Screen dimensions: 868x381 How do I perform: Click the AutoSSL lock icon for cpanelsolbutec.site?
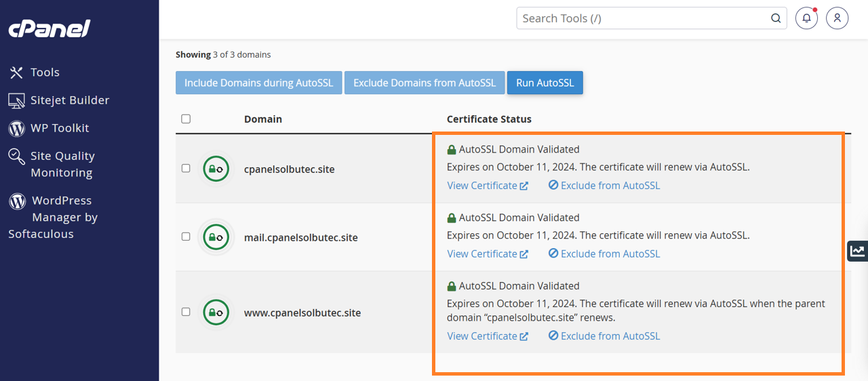coord(216,169)
